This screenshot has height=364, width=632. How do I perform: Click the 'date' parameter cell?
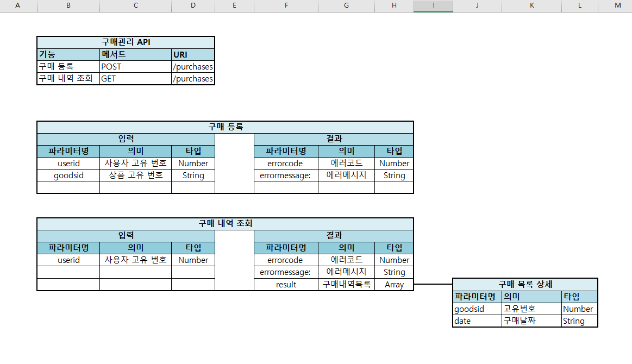tap(477, 321)
